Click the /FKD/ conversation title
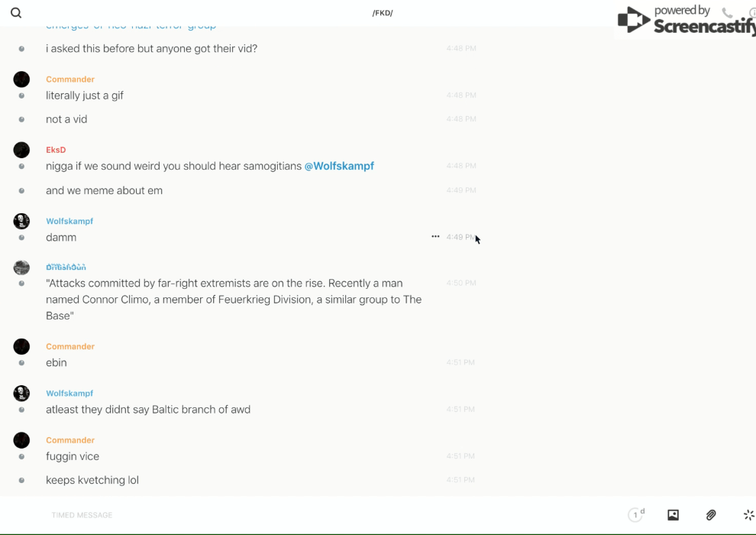Screen dimensions: 756x535 coord(383,13)
